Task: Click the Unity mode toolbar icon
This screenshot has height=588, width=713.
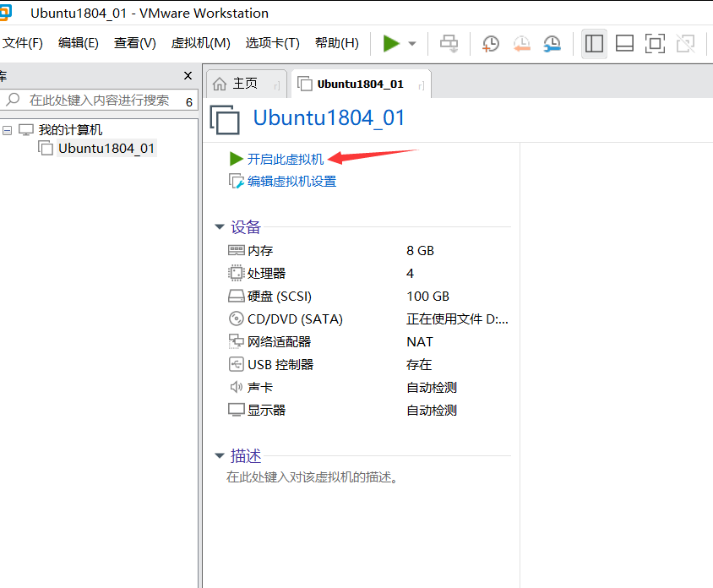Action: point(685,44)
